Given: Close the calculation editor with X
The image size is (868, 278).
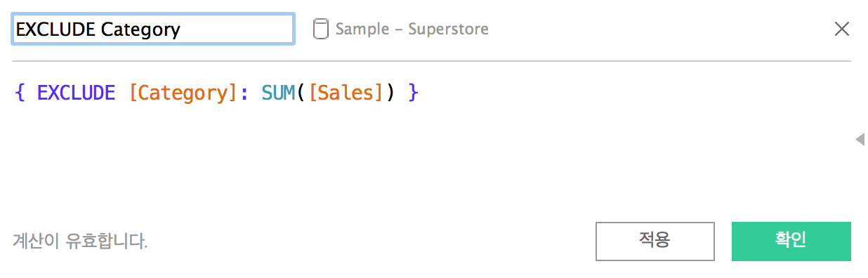Looking at the screenshot, I should click(841, 29).
